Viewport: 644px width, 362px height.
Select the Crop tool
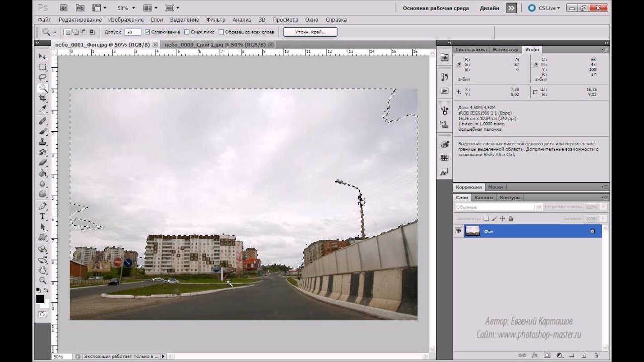pos(43,99)
